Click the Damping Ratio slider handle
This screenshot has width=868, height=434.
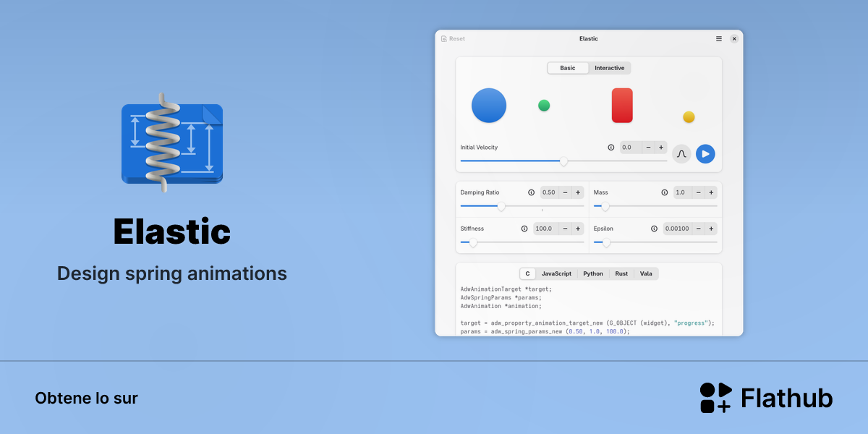coord(501,206)
